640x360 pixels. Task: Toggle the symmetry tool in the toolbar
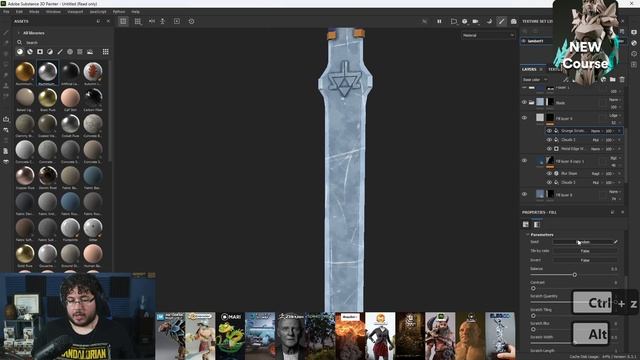click(152, 21)
